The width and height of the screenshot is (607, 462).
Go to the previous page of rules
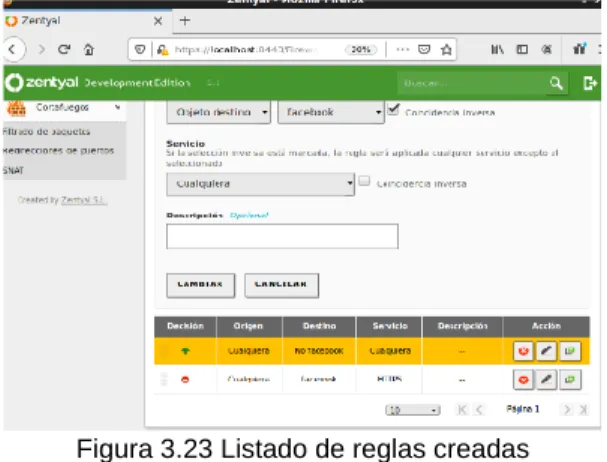(x=479, y=409)
